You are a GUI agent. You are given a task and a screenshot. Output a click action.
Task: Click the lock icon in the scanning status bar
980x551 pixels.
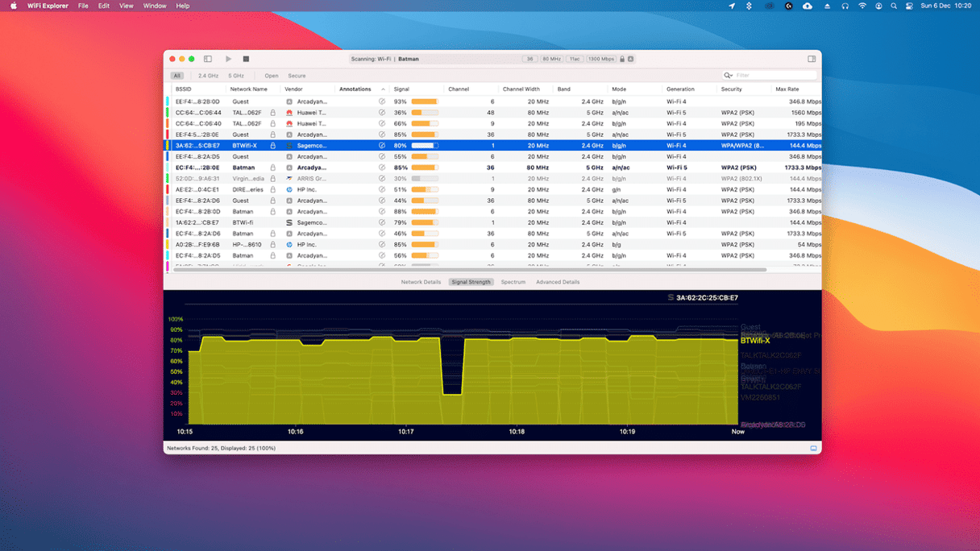pos(622,59)
